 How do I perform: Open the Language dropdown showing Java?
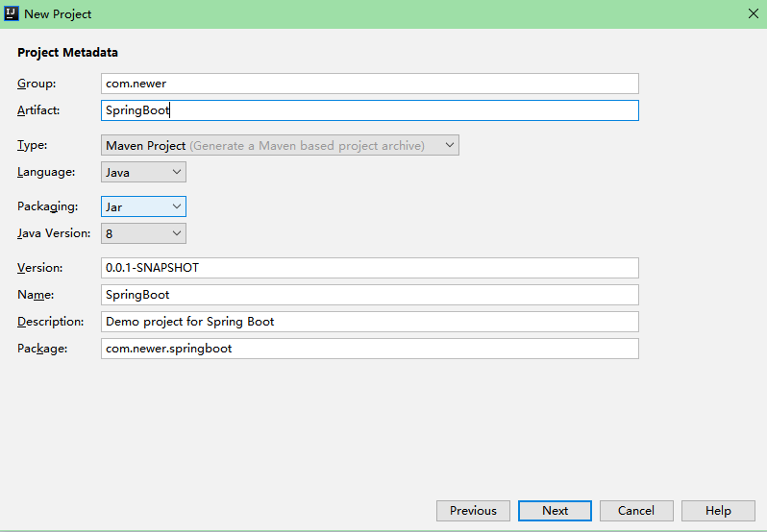[x=143, y=172]
